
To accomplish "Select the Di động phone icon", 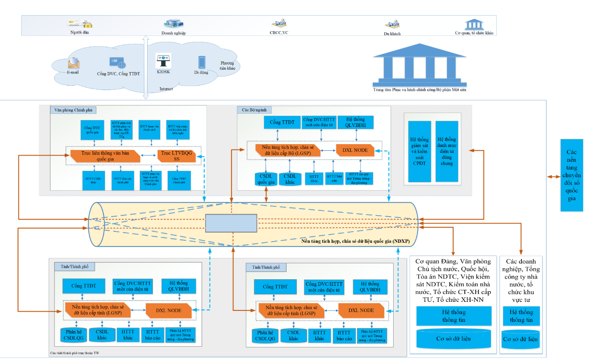I will (x=202, y=62).
